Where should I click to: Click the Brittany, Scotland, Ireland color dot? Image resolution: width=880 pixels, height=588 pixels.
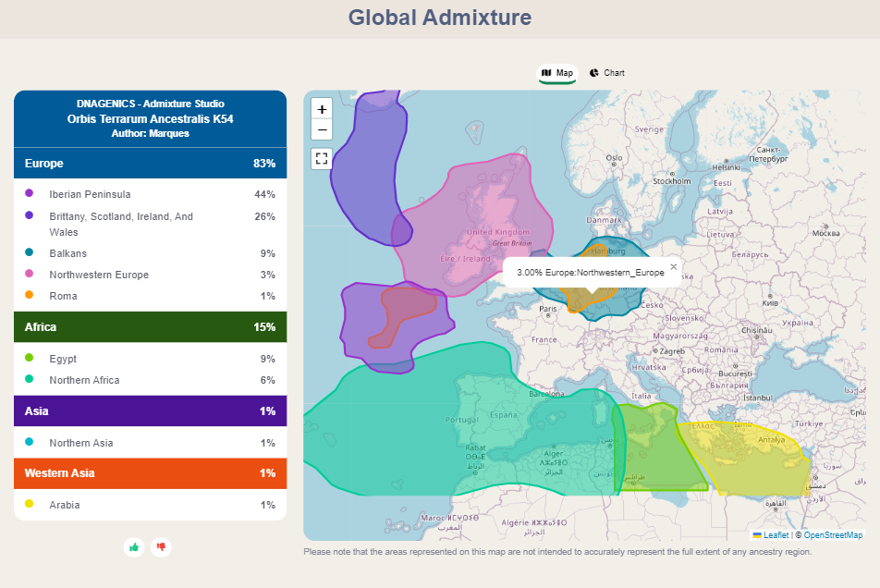pyautogui.click(x=30, y=215)
